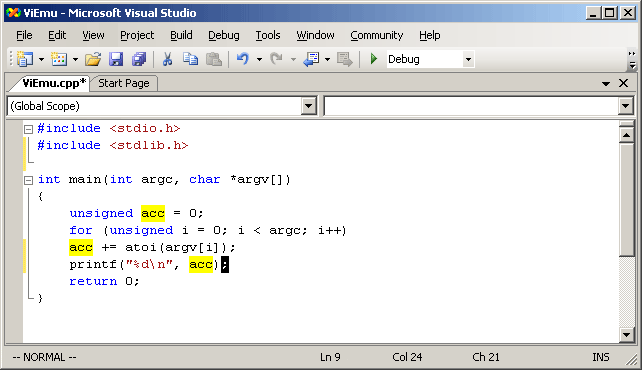Screen dimensions: 642x370
Task: Click highlighted acc inside printf call
Action: point(201,264)
